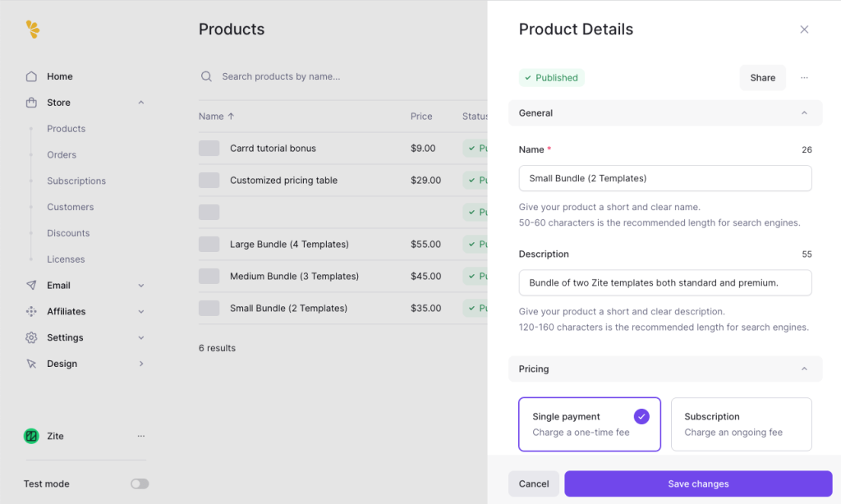Click the $9.00 price cell
The width and height of the screenshot is (841, 504).
423,148
